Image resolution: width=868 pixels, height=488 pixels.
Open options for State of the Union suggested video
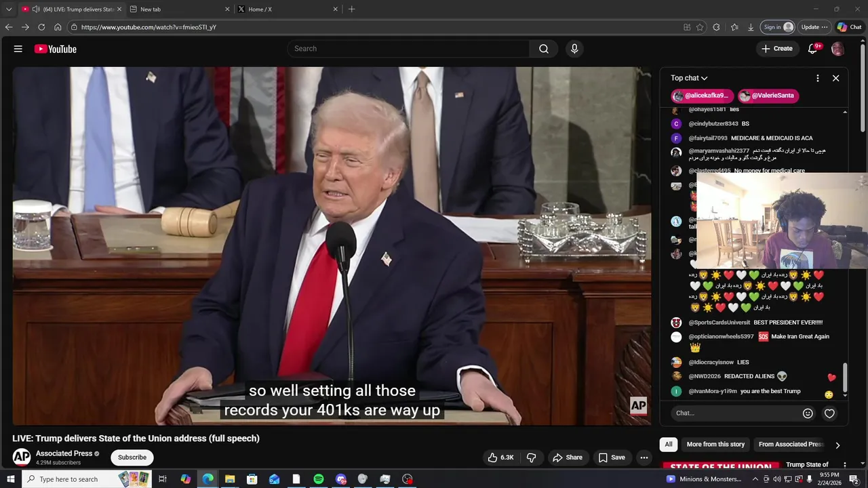point(844,465)
